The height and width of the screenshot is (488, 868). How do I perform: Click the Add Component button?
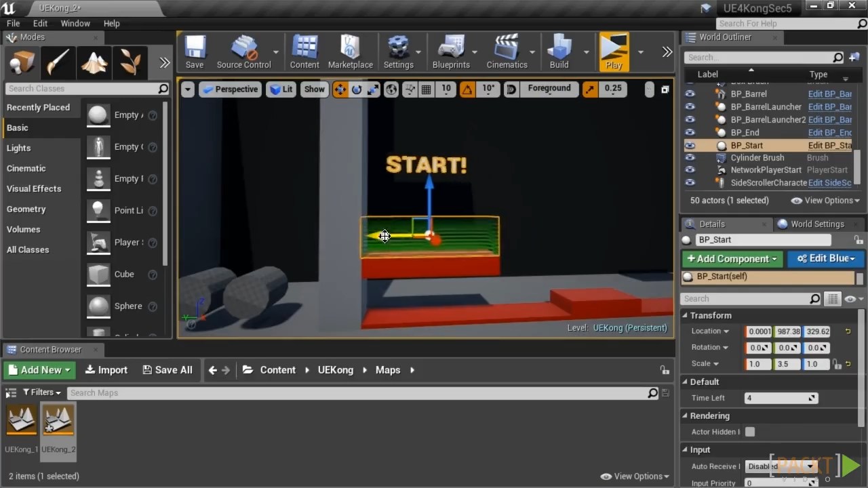tap(732, 258)
